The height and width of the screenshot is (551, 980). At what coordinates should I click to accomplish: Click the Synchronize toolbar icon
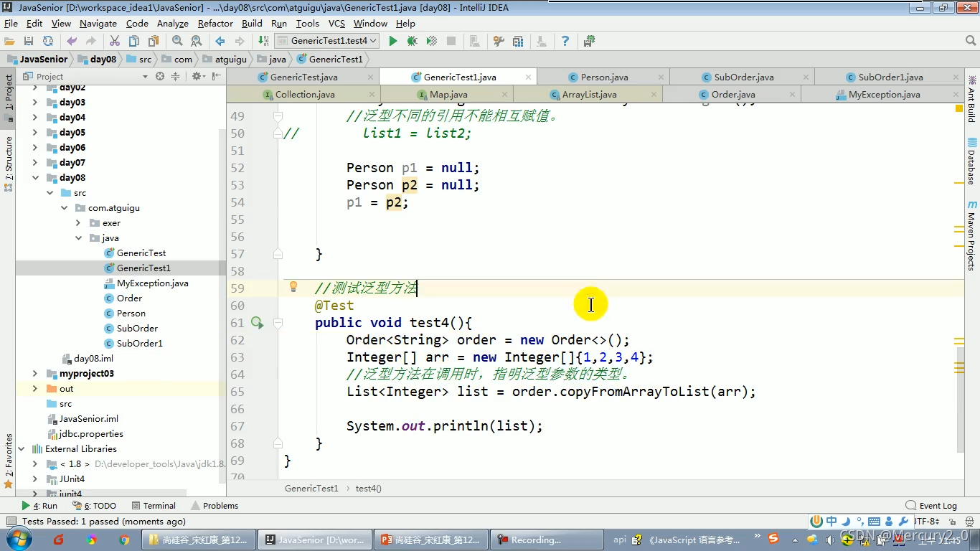[48, 41]
